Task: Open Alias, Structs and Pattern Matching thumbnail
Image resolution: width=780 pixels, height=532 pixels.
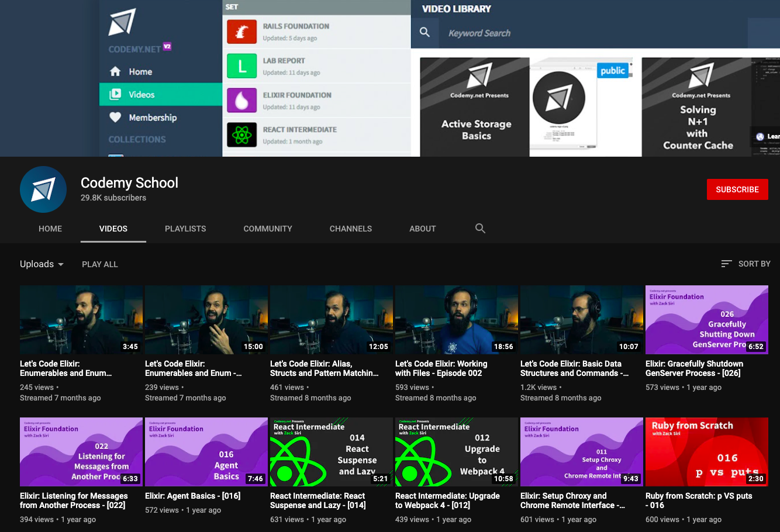Action: pyautogui.click(x=332, y=320)
